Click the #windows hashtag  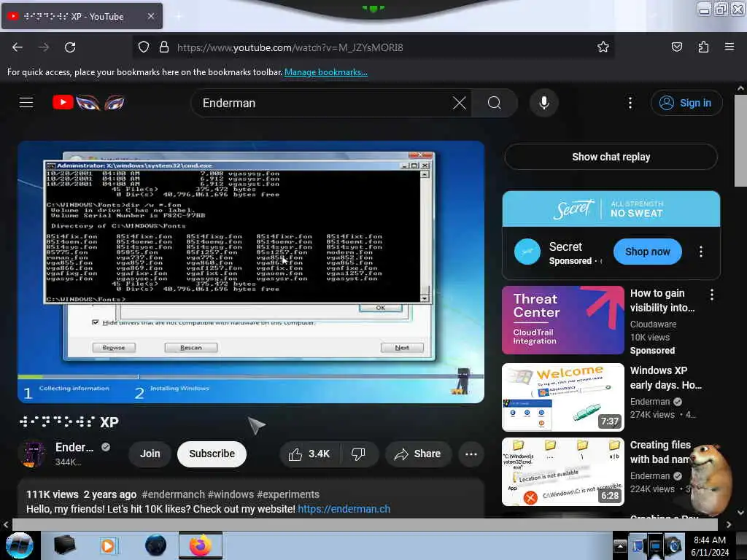point(231,494)
